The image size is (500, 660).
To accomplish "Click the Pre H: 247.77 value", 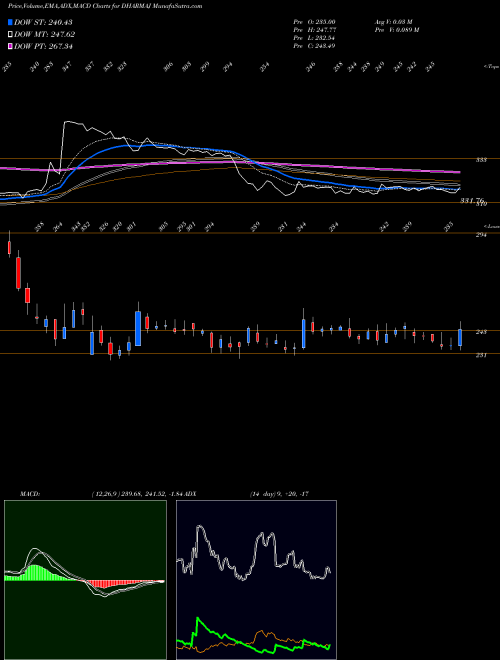I will coord(314,30).
